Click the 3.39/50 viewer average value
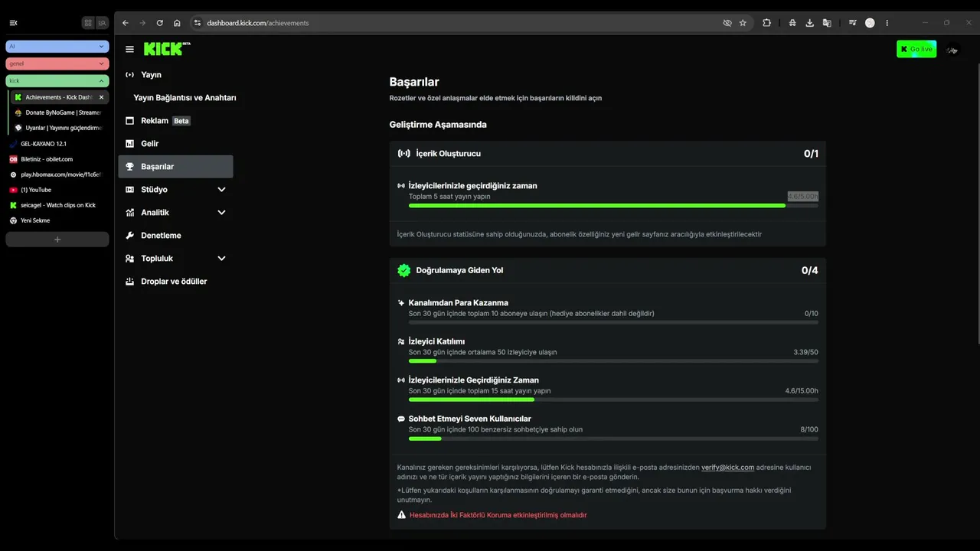This screenshot has height=551, width=980. click(x=805, y=352)
